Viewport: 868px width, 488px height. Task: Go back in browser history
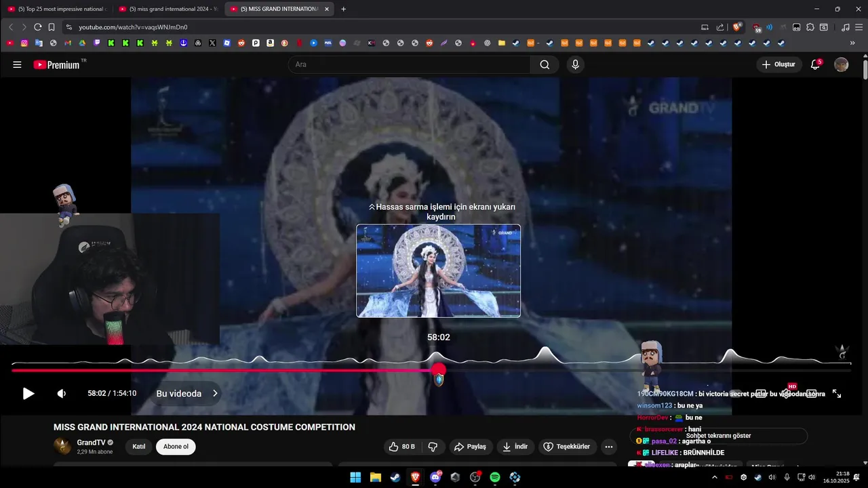[10, 27]
